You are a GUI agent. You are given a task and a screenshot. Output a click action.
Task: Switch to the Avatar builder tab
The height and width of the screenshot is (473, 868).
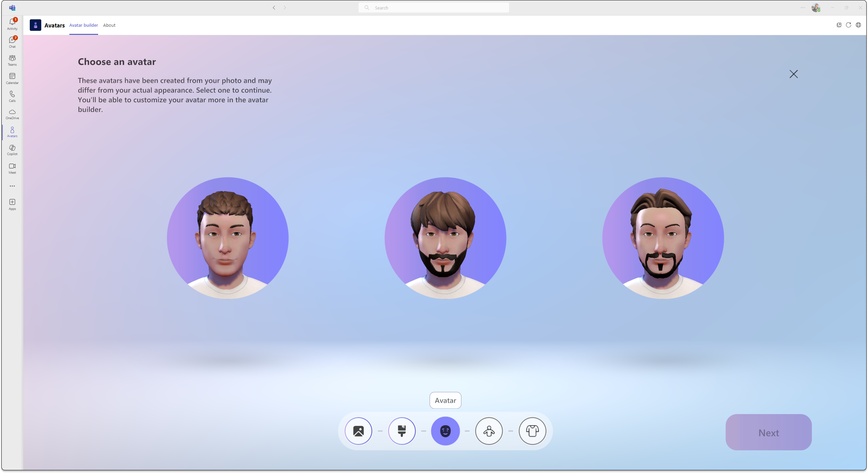click(83, 25)
